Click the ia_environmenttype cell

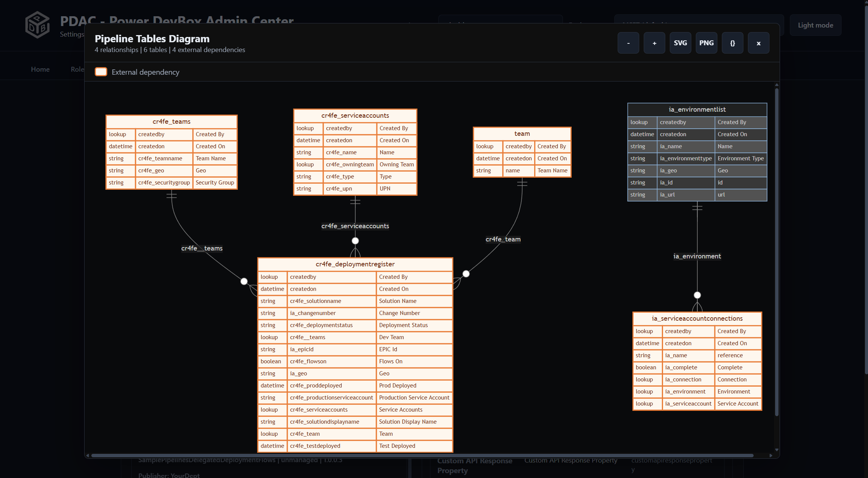click(x=686, y=158)
